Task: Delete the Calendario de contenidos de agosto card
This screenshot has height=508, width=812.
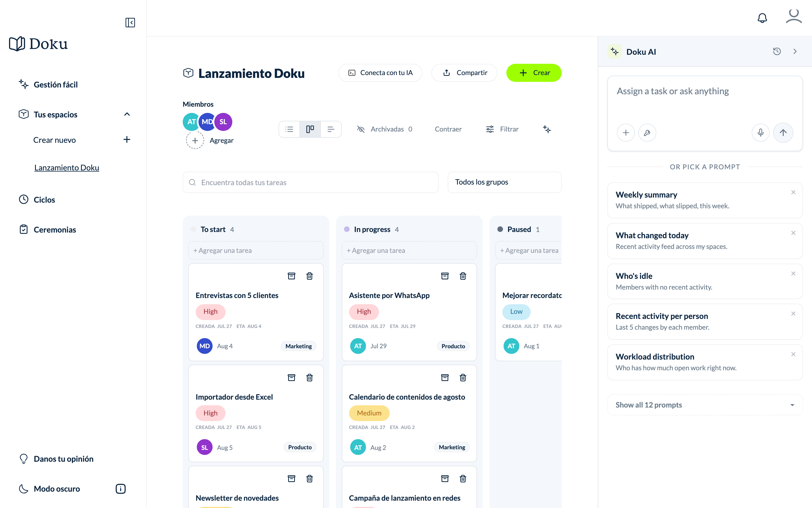Action: (x=463, y=378)
